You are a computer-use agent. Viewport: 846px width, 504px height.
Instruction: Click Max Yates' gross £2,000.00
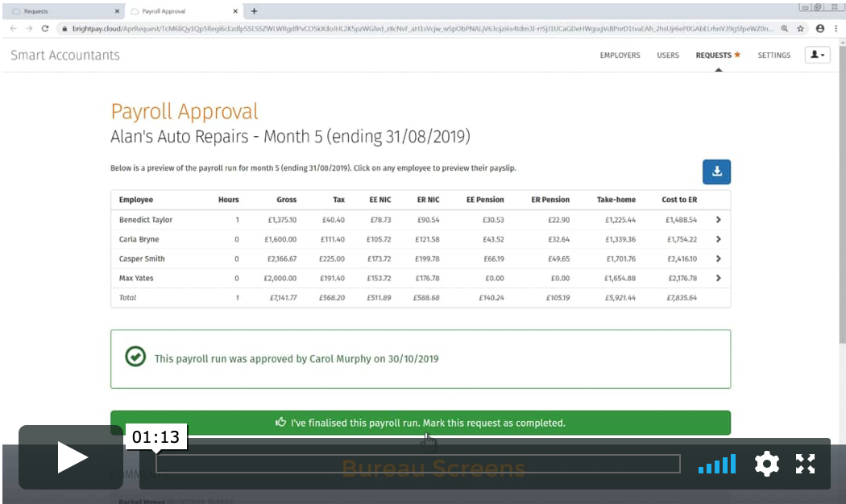point(280,278)
